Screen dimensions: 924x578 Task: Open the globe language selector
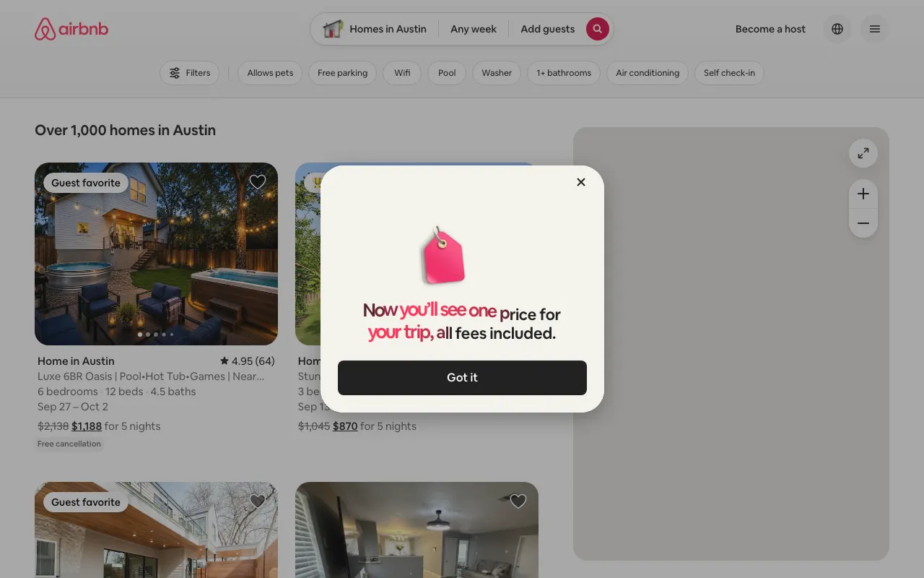[x=837, y=29]
